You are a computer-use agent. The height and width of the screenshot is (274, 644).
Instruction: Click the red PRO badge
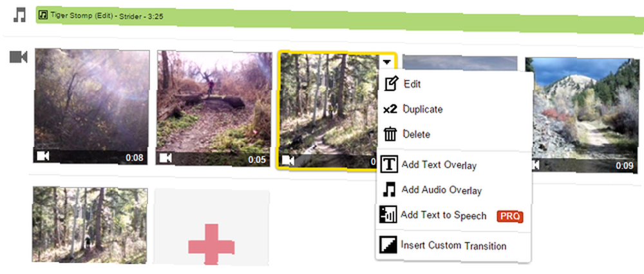tap(509, 217)
